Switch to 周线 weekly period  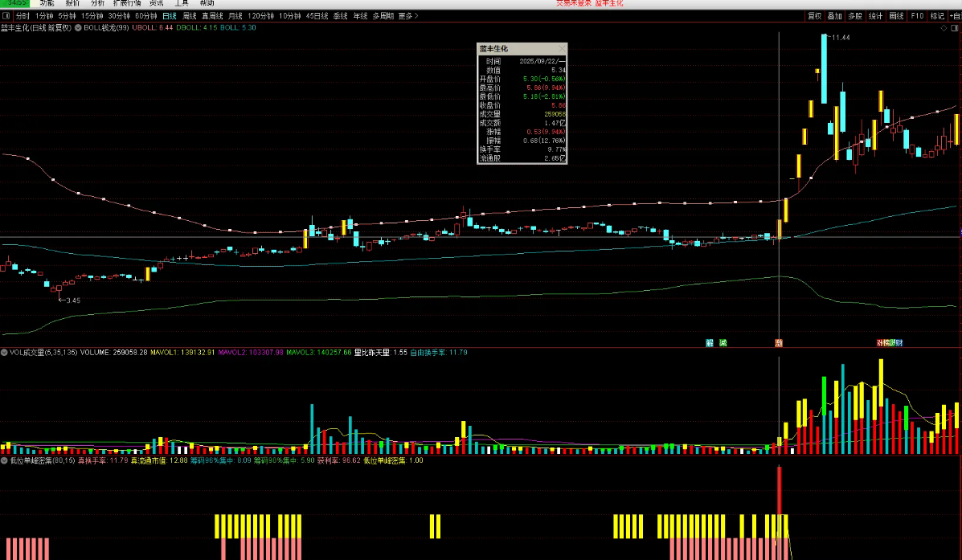190,16
